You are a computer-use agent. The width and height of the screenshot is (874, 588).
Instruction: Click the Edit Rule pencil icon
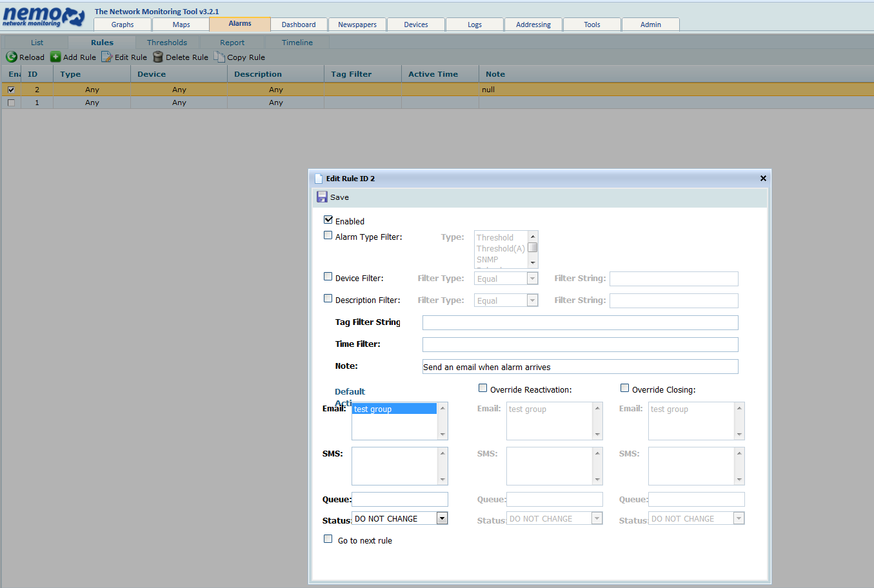tap(106, 57)
